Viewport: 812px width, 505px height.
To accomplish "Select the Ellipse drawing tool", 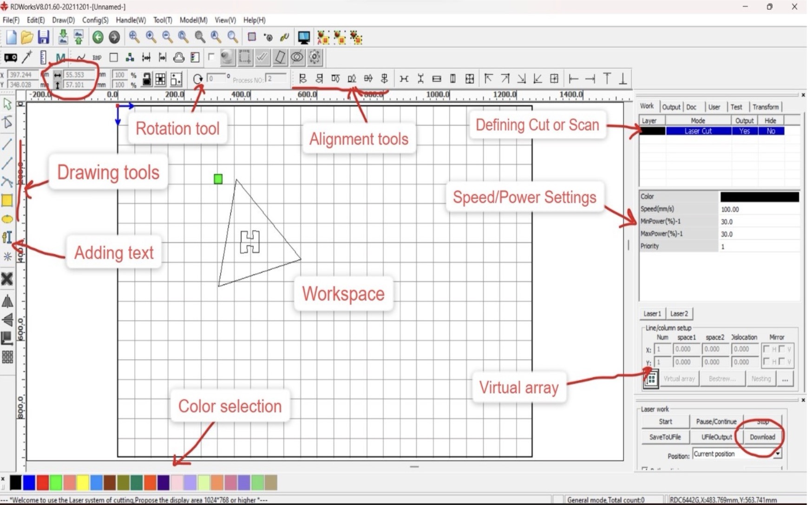I will click(x=7, y=219).
